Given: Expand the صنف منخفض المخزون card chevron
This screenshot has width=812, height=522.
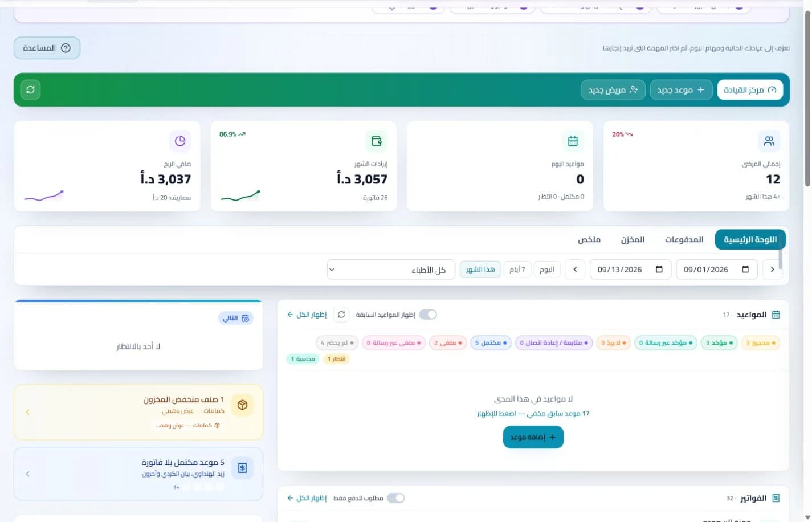Looking at the screenshot, I should (27, 412).
